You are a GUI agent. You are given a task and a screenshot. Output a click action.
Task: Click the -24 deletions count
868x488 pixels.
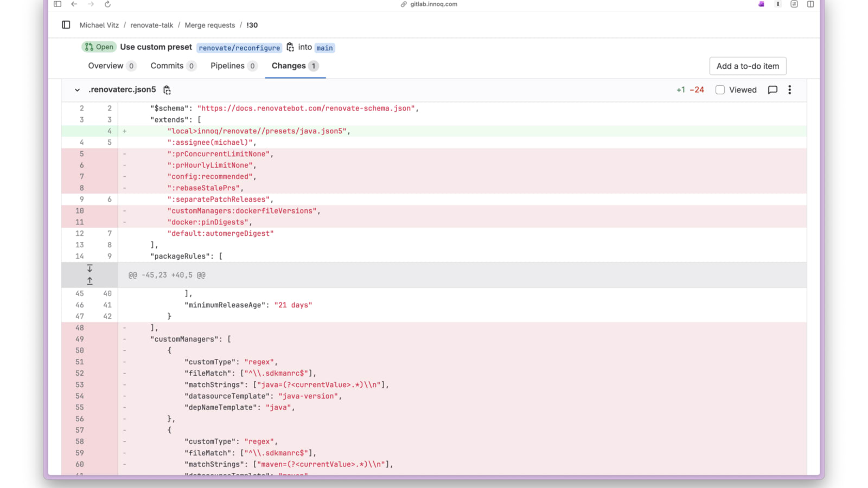pyautogui.click(x=697, y=90)
